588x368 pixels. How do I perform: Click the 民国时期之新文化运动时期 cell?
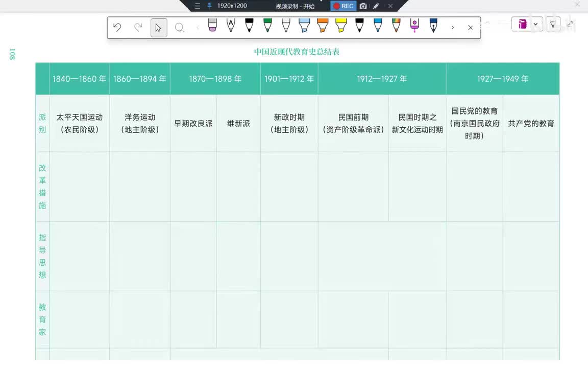(418, 123)
